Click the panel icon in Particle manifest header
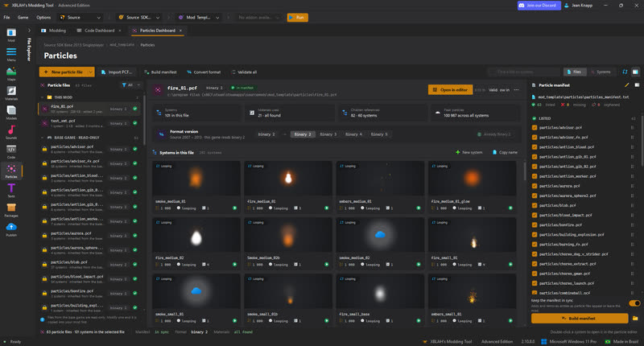This screenshot has width=644, height=346. [637, 85]
